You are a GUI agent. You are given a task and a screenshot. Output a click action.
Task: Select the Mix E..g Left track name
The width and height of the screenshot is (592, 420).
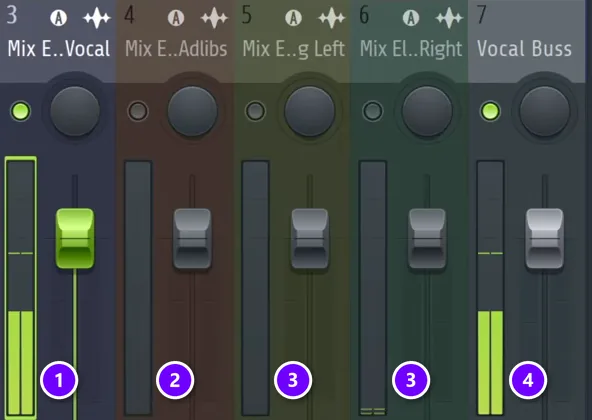point(294,50)
